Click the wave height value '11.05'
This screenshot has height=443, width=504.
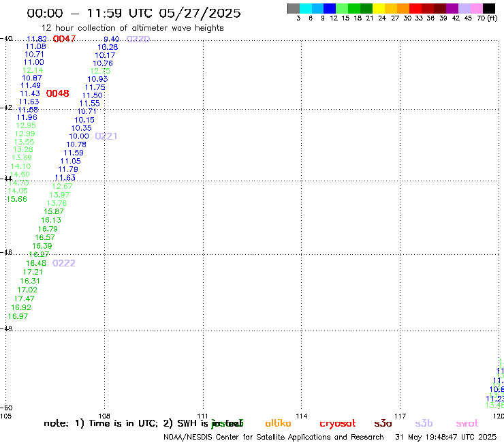pyautogui.click(x=70, y=161)
